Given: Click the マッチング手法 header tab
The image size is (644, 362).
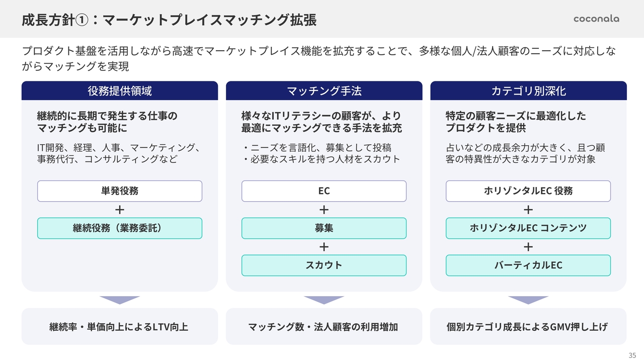Looking at the screenshot, I should tap(324, 91).
